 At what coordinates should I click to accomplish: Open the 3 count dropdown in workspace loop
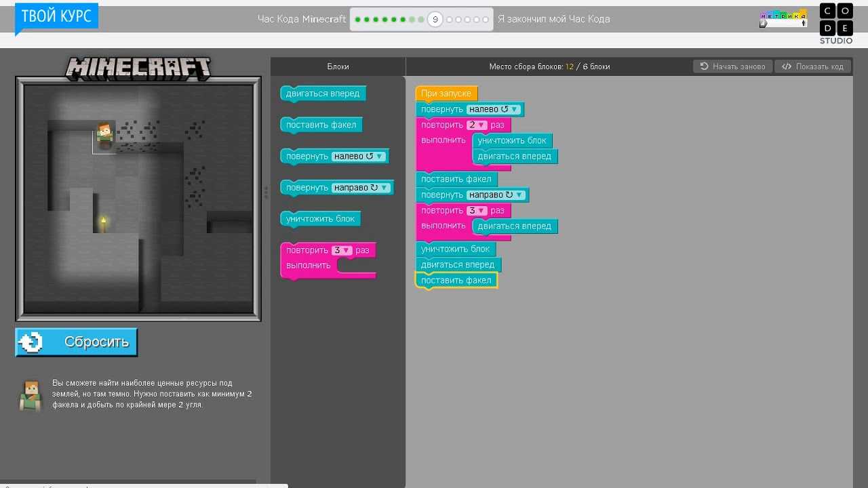tap(477, 211)
